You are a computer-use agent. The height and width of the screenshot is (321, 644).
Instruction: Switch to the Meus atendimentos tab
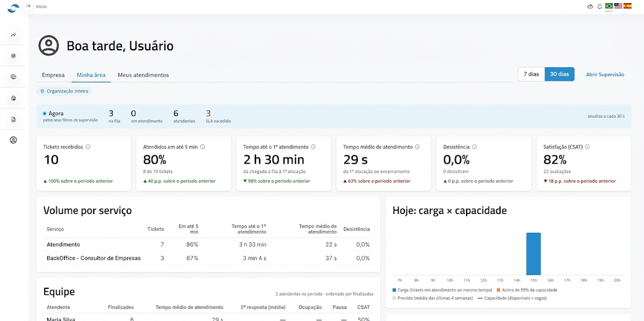(x=143, y=76)
